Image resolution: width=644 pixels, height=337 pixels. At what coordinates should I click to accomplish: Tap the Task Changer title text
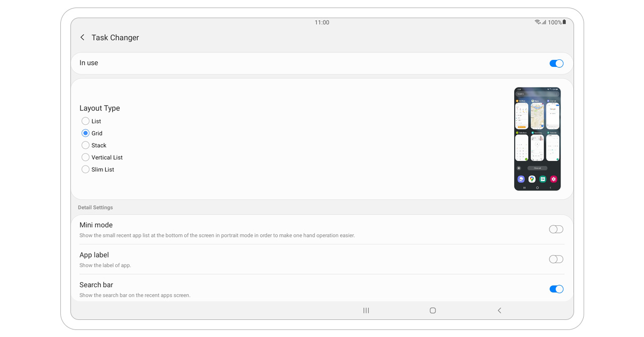click(115, 38)
